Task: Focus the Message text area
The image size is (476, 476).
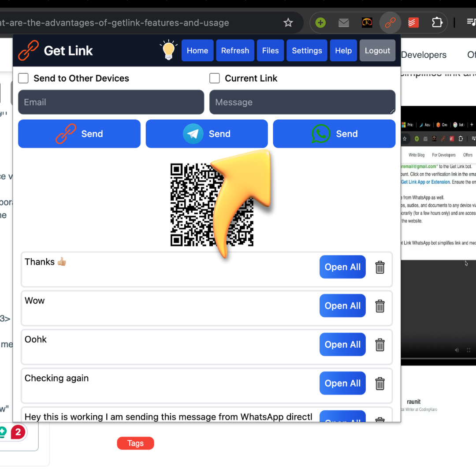Action: [302, 102]
